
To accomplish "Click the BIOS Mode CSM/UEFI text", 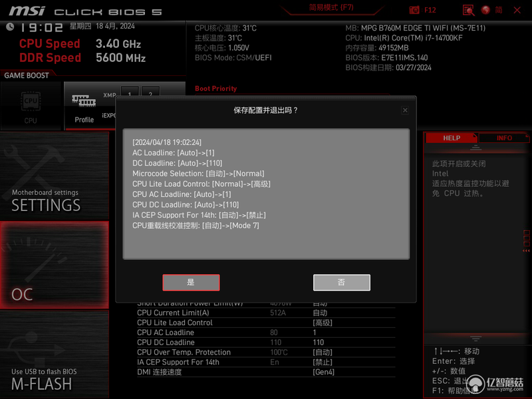I will [x=233, y=58].
